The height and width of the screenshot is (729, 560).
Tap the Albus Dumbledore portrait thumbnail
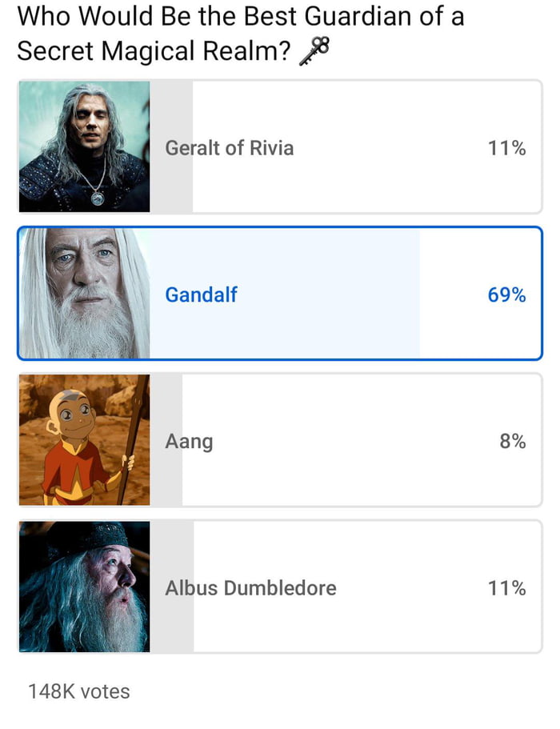pyautogui.click(x=84, y=587)
